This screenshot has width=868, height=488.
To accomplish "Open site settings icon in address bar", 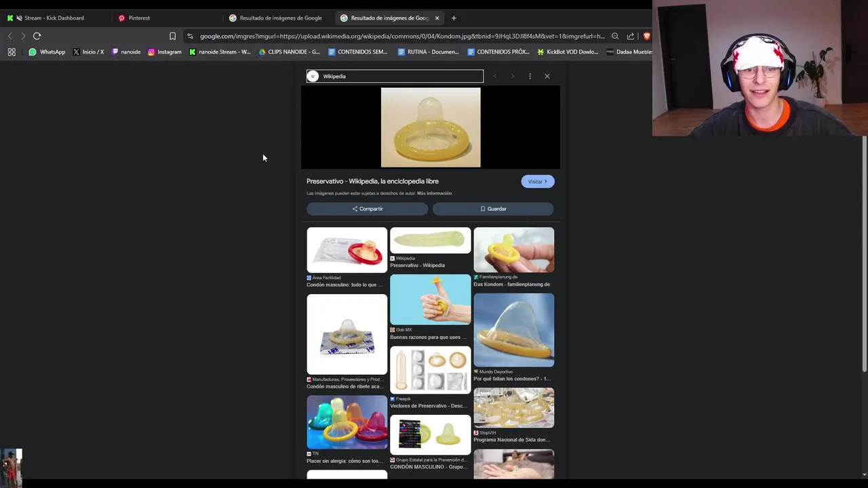I will click(x=190, y=37).
